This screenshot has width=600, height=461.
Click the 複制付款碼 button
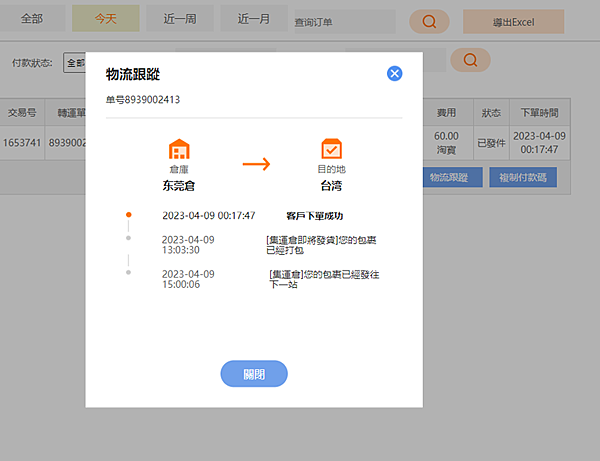523,177
